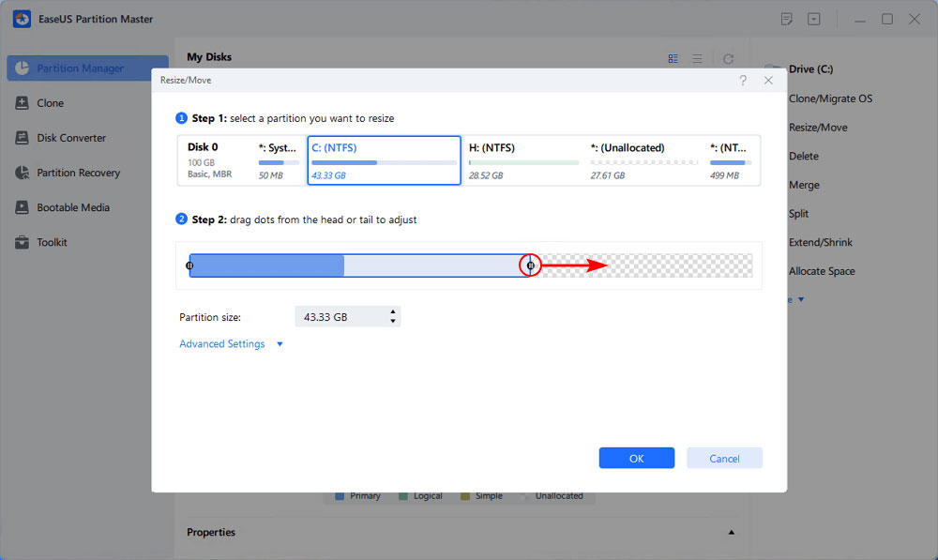Confirm the resize with OK
This screenshot has height=560, width=938.
click(x=636, y=458)
